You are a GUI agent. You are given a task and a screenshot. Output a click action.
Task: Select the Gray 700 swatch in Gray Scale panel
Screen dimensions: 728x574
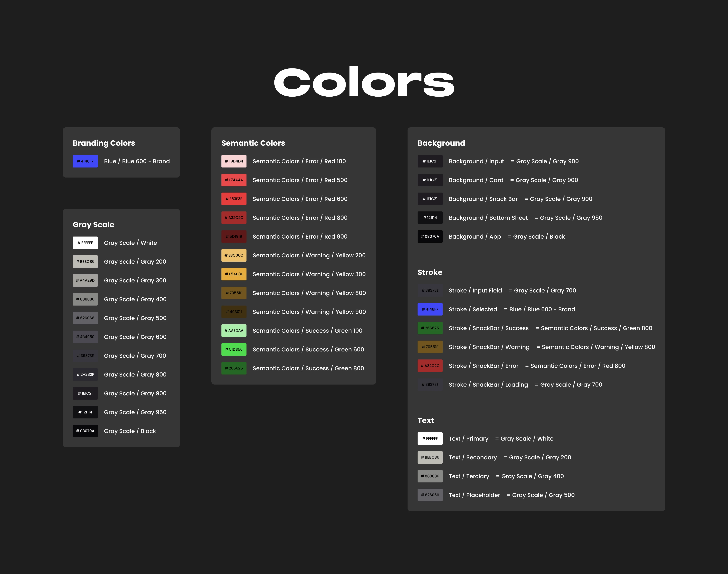pyautogui.click(x=85, y=356)
